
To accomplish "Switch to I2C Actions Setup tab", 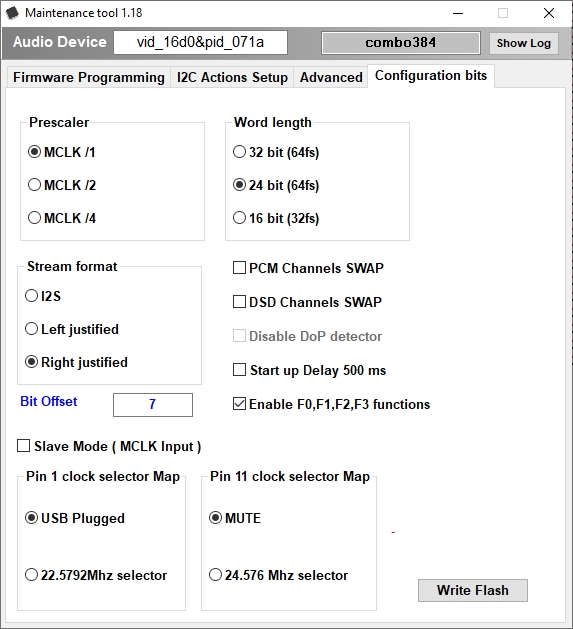I will tap(232, 77).
